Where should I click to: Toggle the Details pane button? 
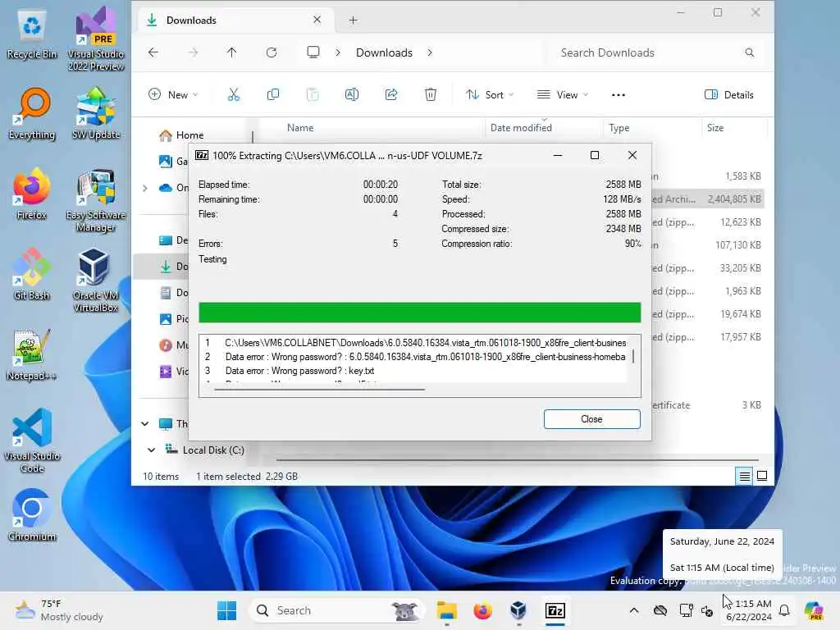[x=729, y=95]
